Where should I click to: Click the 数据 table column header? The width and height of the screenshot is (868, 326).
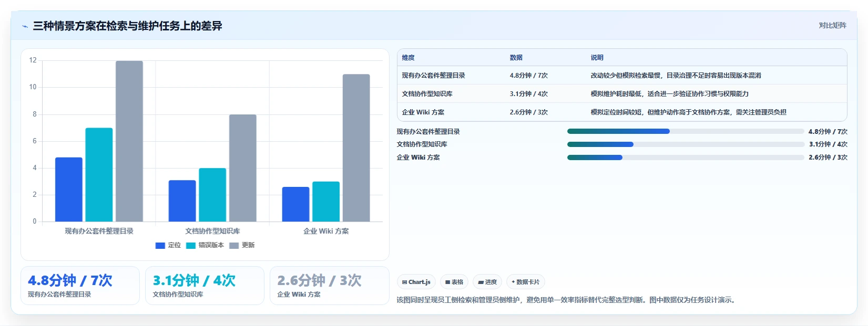pyautogui.click(x=516, y=58)
